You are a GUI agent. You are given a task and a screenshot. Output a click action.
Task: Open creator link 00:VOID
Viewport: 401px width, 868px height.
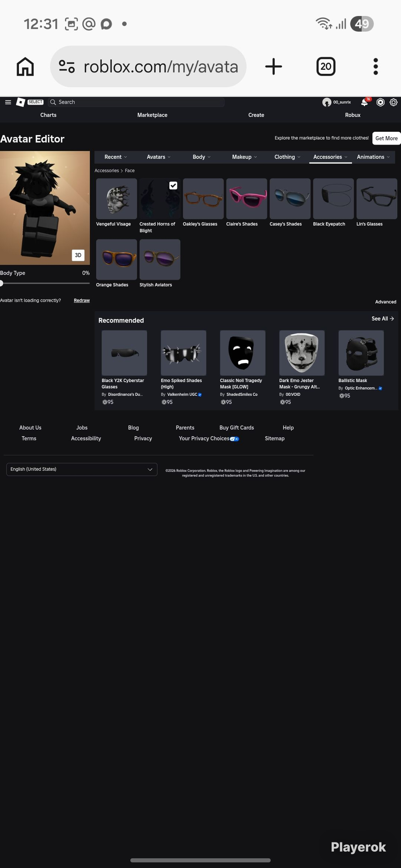pos(293,395)
